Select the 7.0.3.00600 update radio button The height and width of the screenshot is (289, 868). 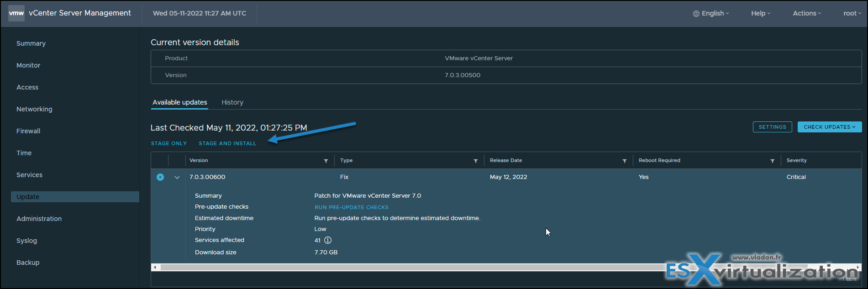point(160,177)
